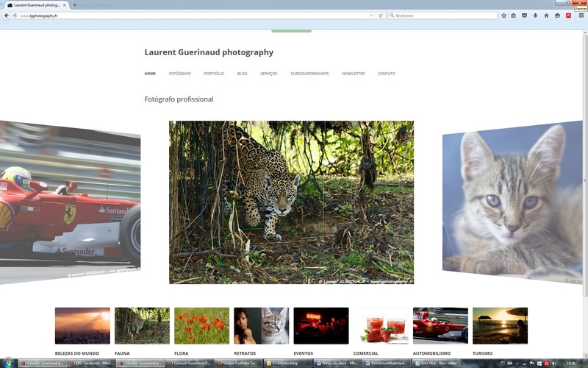This screenshot has width=588, height=368.
Task: Click the site identity icon beside the URL
Action: (15, 15)
